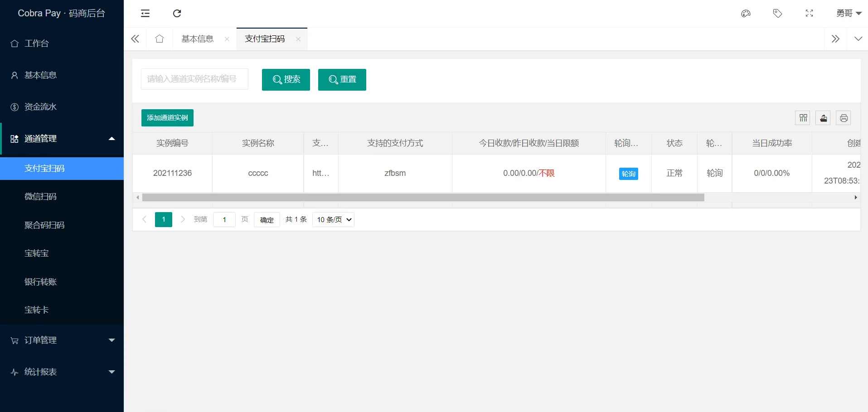Click the home icon in the tab bar
Image resolution: width=868 pixels, height=412 pixels.
159,39
